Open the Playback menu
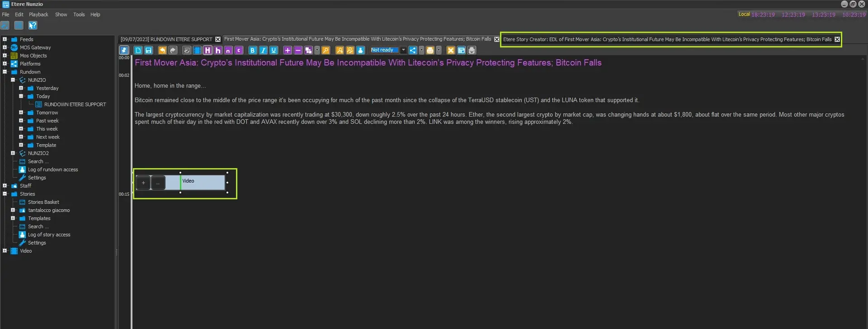 click(x=38, y=14)
